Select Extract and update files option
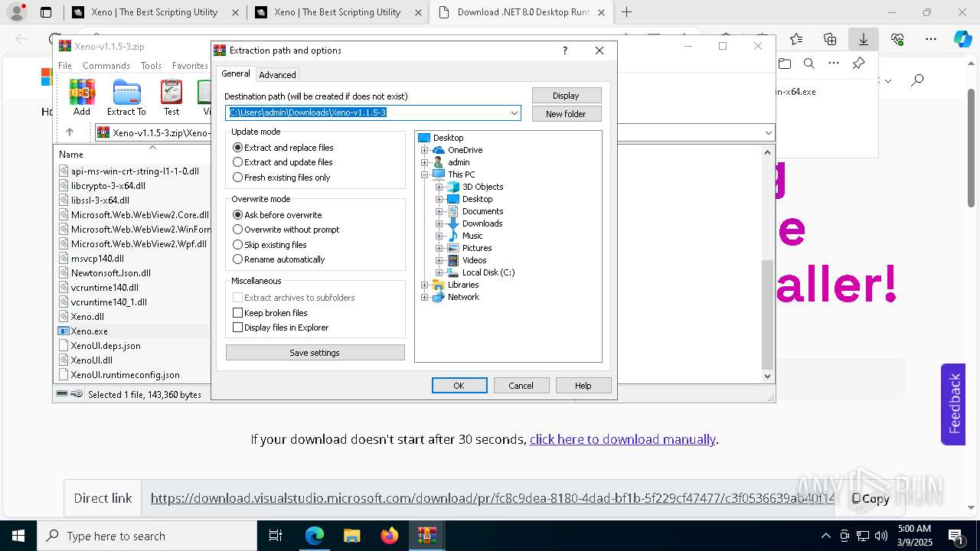Screen dimensions: 980x551 click(x=283, y=162)
